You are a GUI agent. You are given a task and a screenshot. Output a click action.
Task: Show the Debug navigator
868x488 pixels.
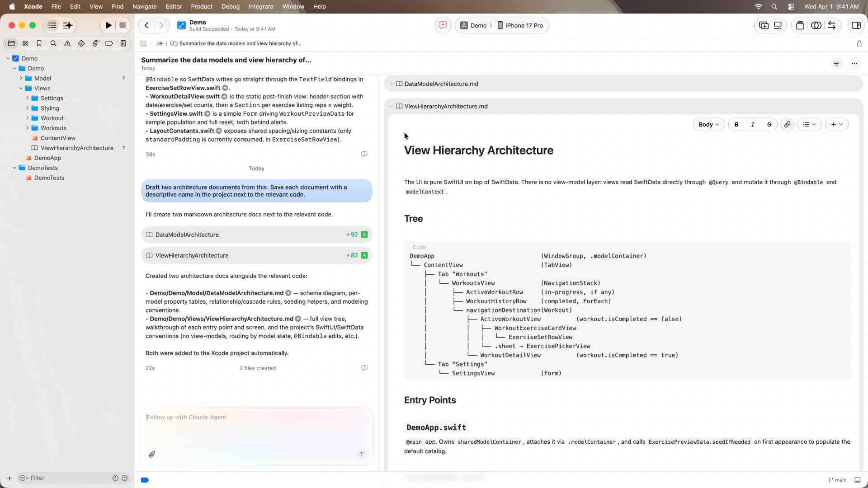coord(95,43)
